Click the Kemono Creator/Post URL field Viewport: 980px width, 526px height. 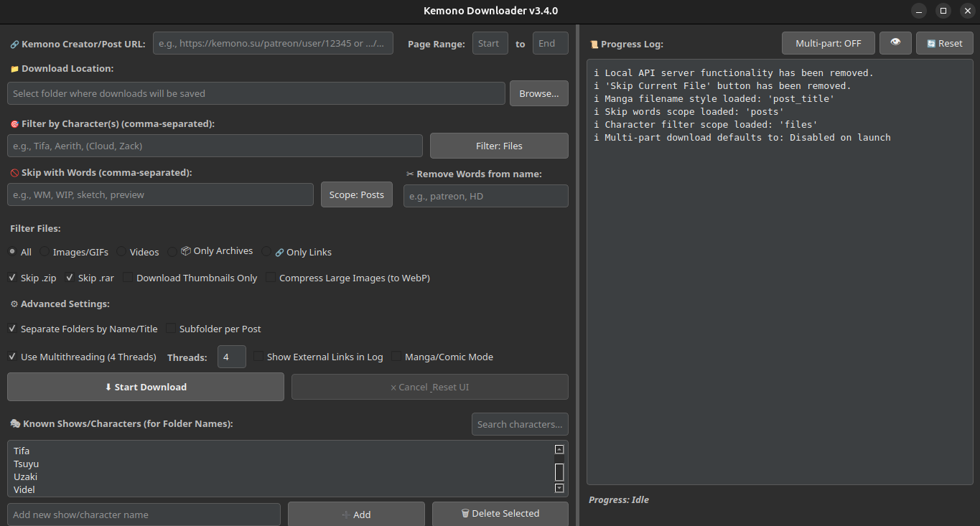[273, 43]
